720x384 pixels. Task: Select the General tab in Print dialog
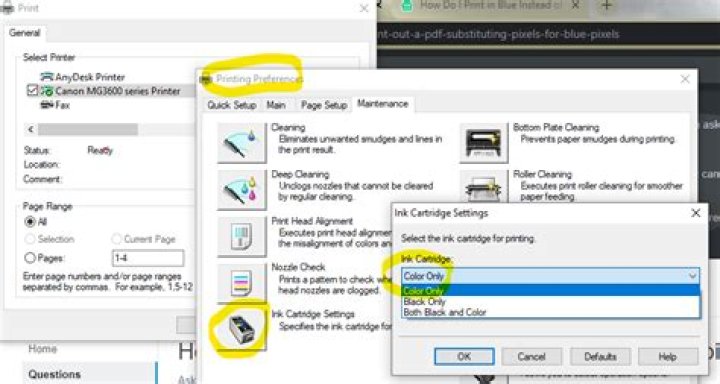[25, 33]
